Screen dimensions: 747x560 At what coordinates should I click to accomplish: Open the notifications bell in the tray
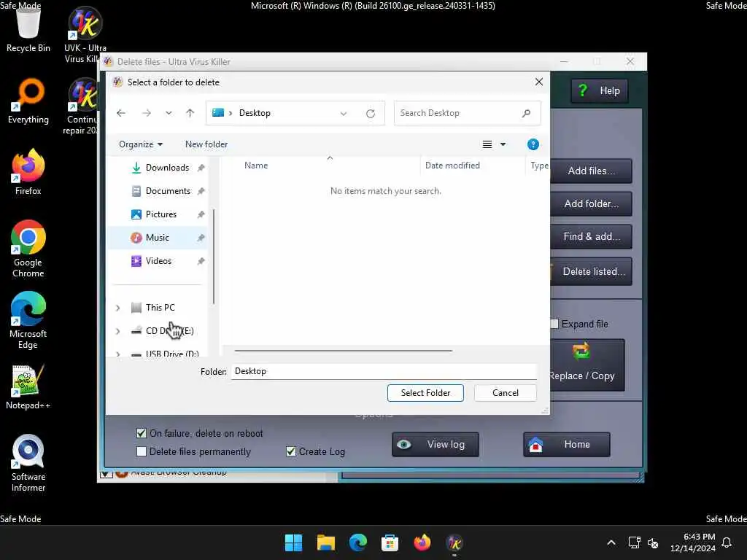[x=727, y=542]
